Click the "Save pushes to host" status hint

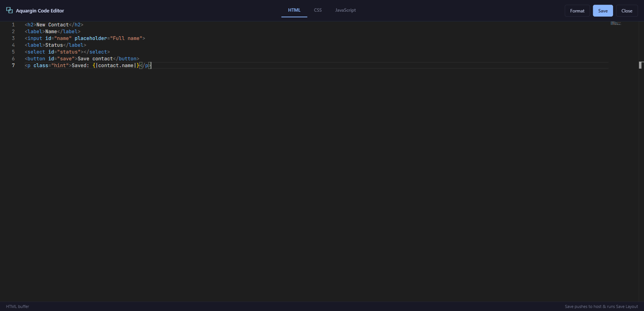(601, 306)
